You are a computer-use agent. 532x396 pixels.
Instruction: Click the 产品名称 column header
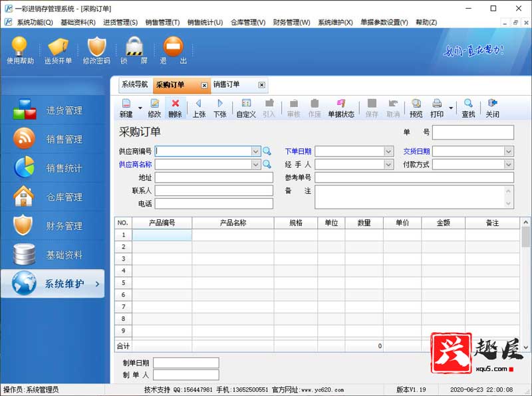click(233, 223)
